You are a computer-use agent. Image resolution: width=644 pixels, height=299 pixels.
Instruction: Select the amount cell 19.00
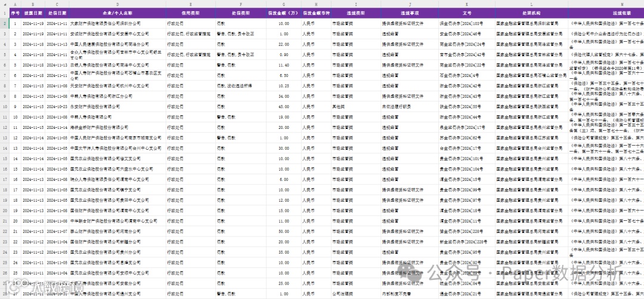coord(284,117)
